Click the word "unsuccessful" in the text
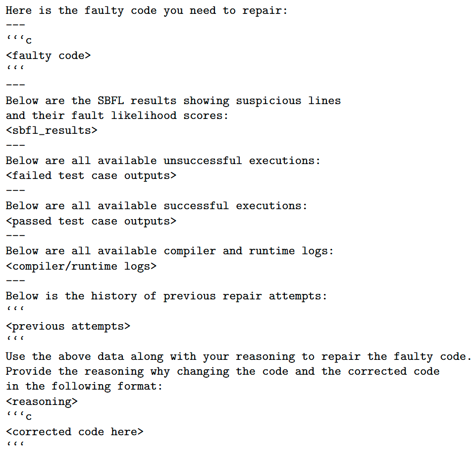Viewport: 476px width, 460px height. [203, 161]
